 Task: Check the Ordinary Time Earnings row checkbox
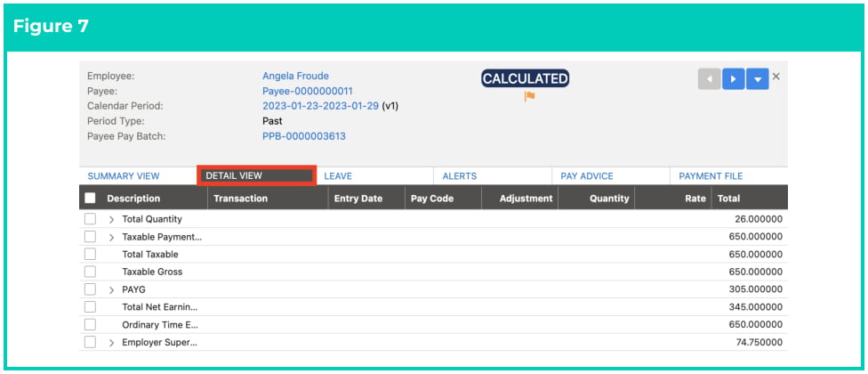pos(90,325)
